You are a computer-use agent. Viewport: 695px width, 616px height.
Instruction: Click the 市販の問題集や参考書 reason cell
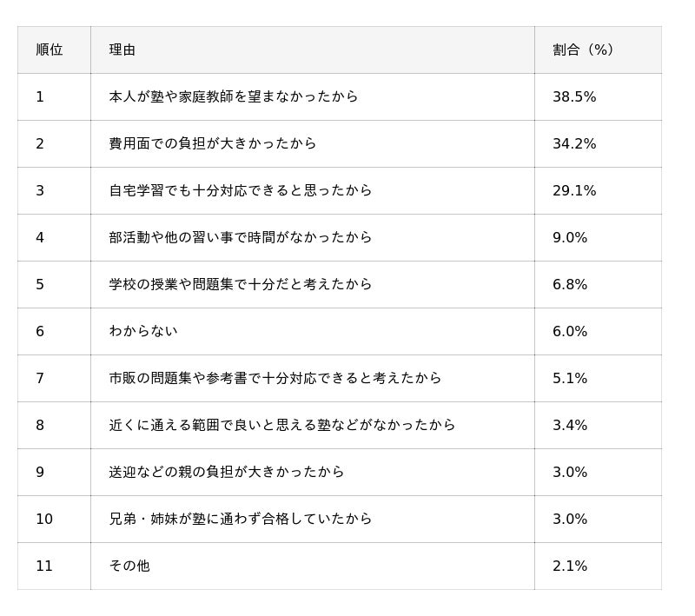(275, 379)
